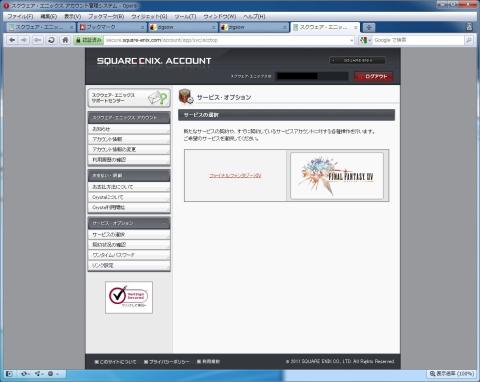Open 契約状況の確認 in the sidebar
The image size is (480, 382).
[x=129, y=245]
